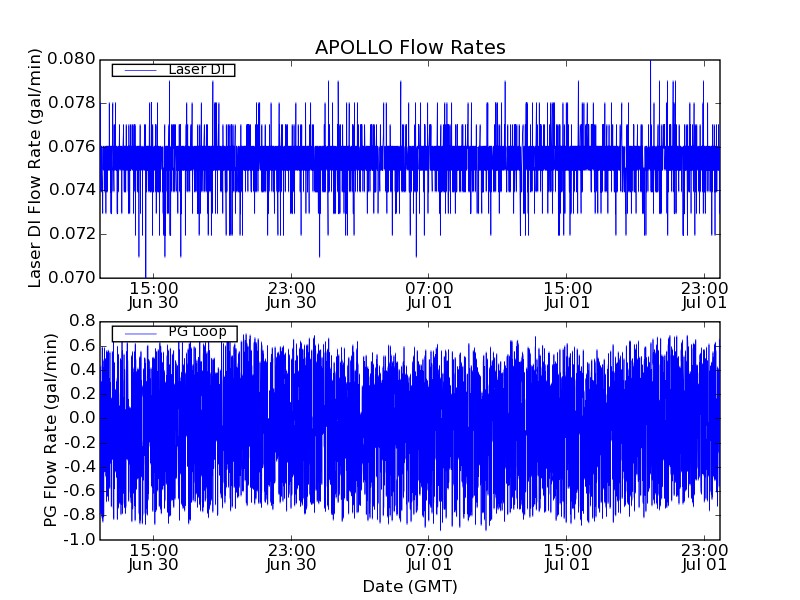The height and width of the screenshot is (600, 800).
Task: Select the 0.080 y-axis tick label
Action: [71, 59]
